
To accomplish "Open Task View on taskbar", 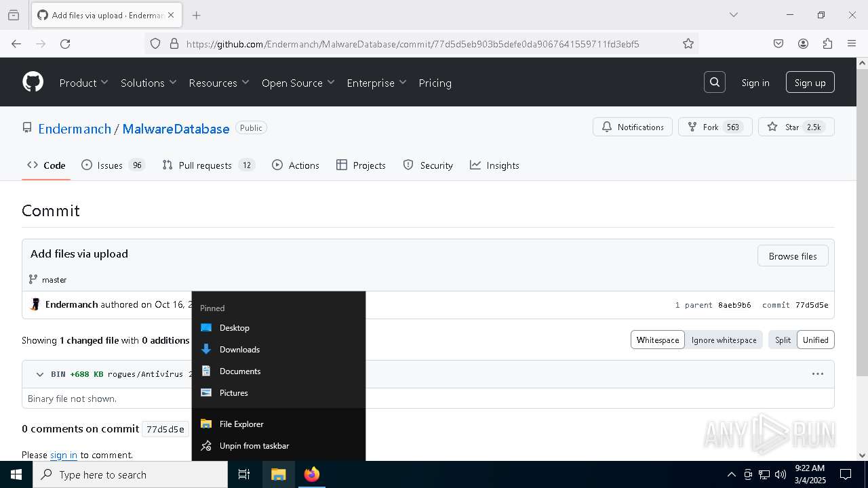I will point(244,474).
